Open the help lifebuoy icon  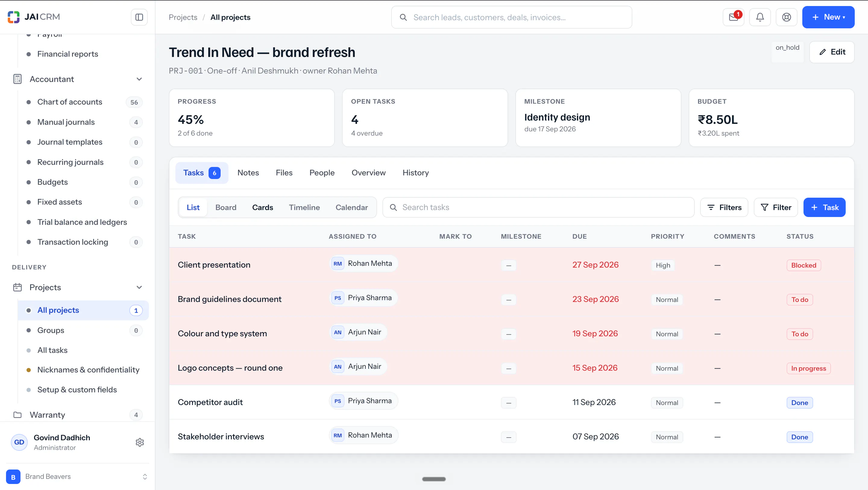[786, 17]
